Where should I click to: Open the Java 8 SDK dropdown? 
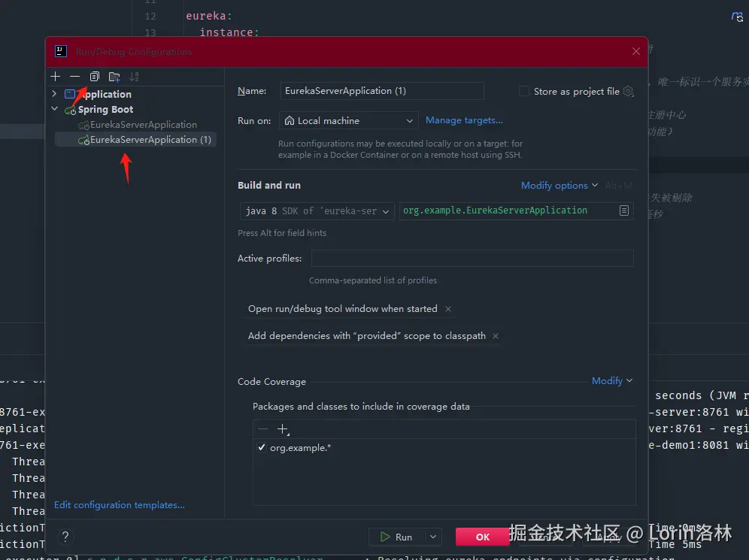(x=317, y=210)
